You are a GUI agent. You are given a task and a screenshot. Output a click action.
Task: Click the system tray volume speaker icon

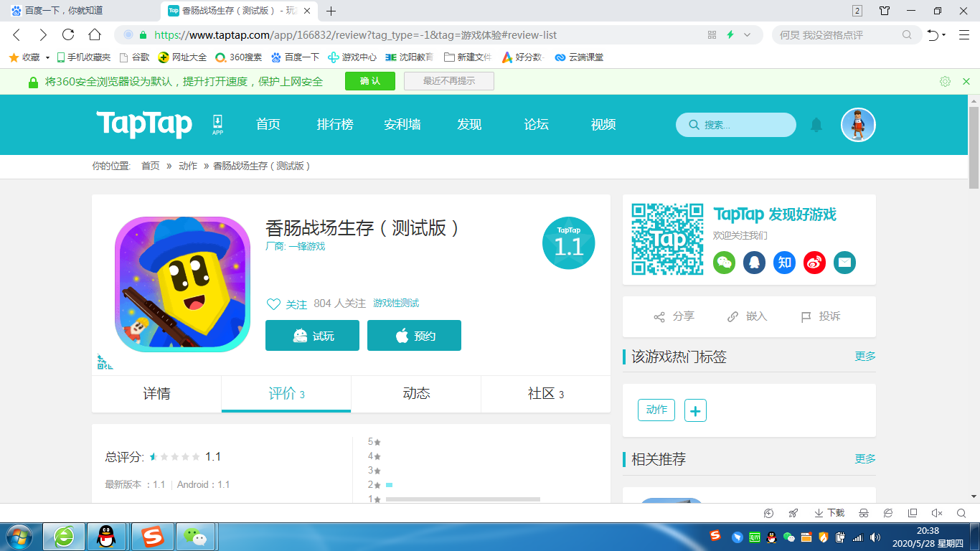875,537
